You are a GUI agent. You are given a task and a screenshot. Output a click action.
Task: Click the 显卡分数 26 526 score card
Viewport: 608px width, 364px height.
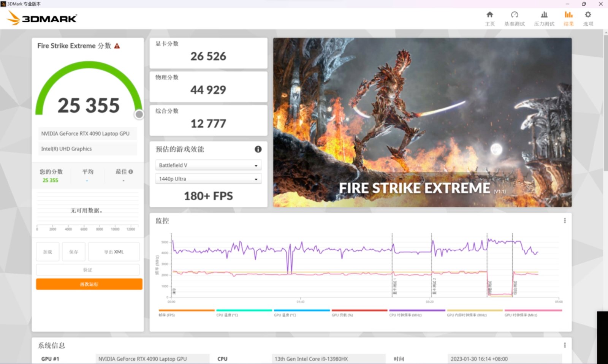click(x=208, y=53)
